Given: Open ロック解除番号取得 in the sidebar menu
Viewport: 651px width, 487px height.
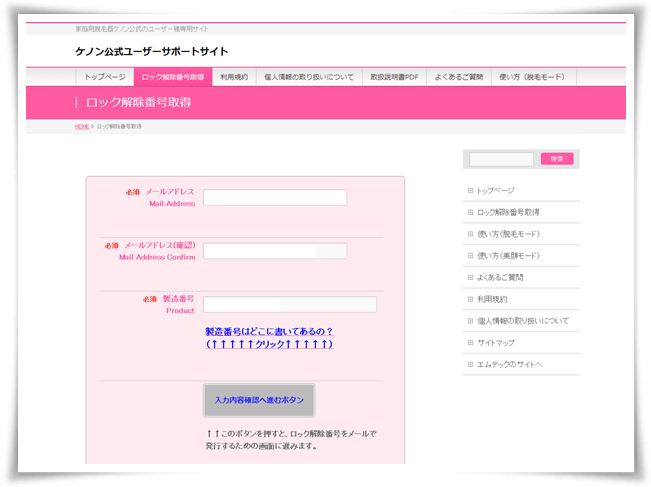Looking at the screenshot, I should 508,212.
